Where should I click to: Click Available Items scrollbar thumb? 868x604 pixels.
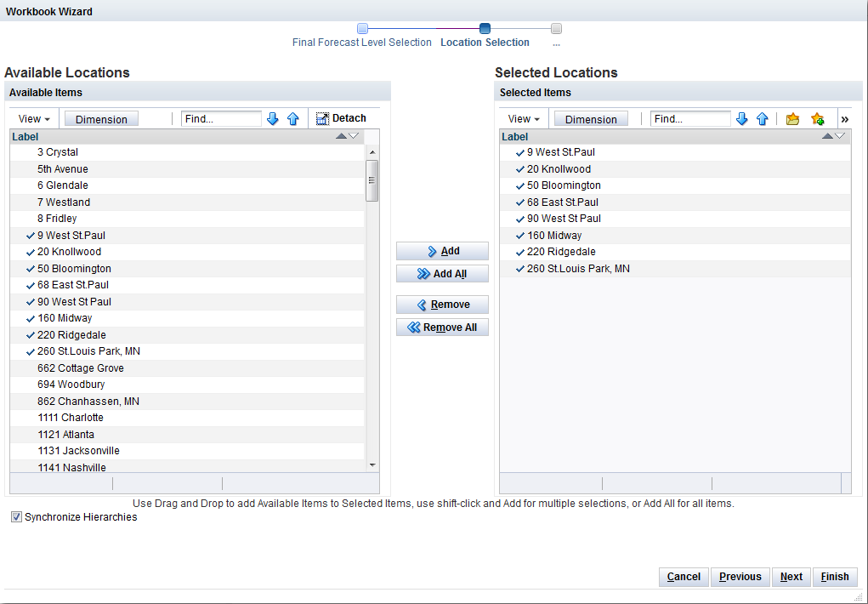[372, 180]
